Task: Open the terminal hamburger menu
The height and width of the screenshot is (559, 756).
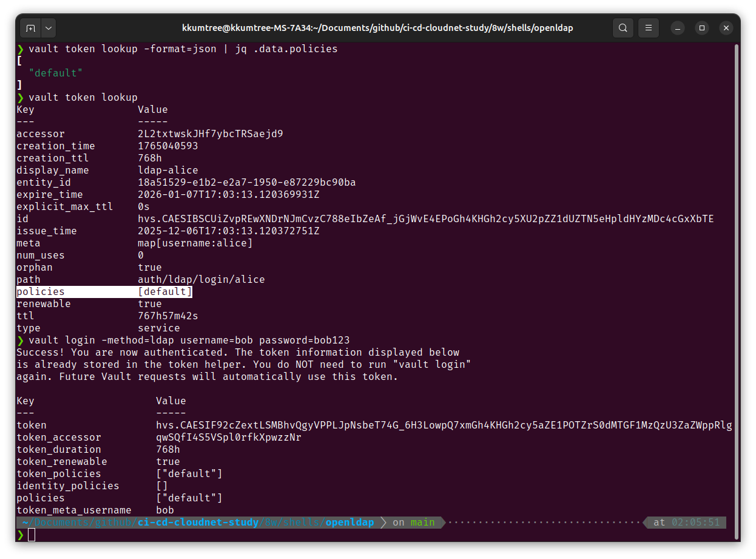Action: (649, 28)
